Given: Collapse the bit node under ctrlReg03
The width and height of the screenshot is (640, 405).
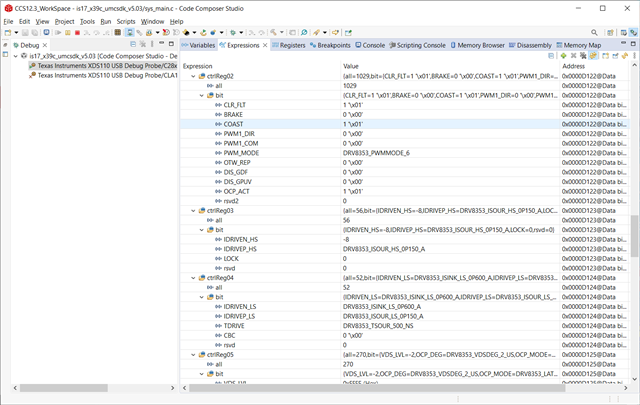Looking at the screenshot, I should (202, 230).
